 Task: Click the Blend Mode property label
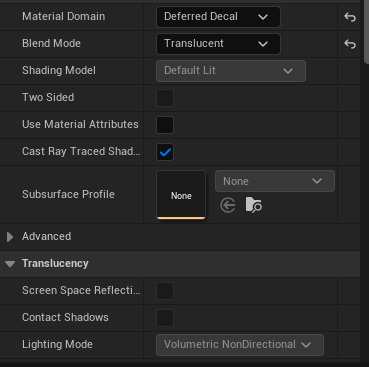coord(51,43)
